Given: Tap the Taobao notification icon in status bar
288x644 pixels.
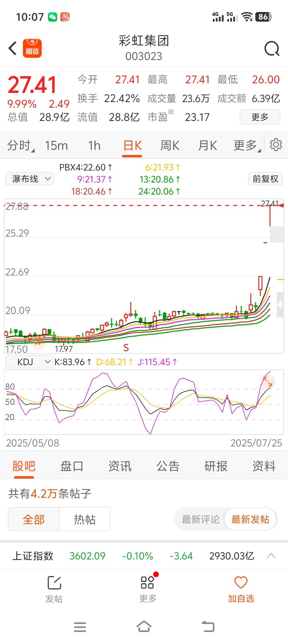Looking at the screenshot, I should tap(65, 17).
